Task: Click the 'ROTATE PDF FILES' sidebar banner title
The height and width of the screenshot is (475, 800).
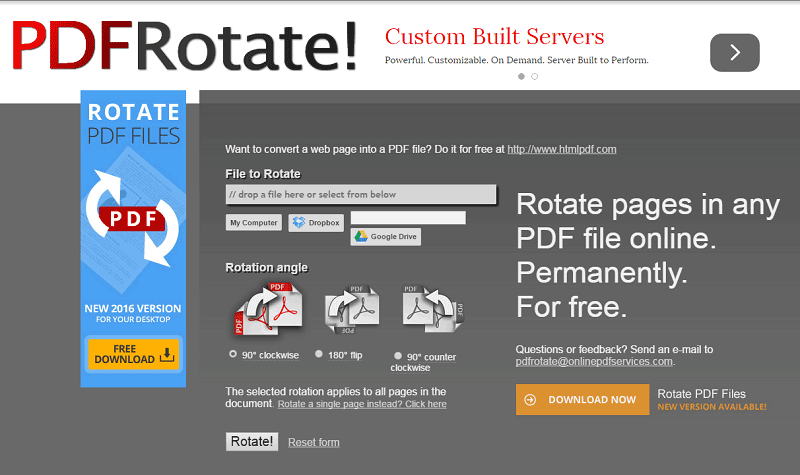Action: (x=134, y=124)
